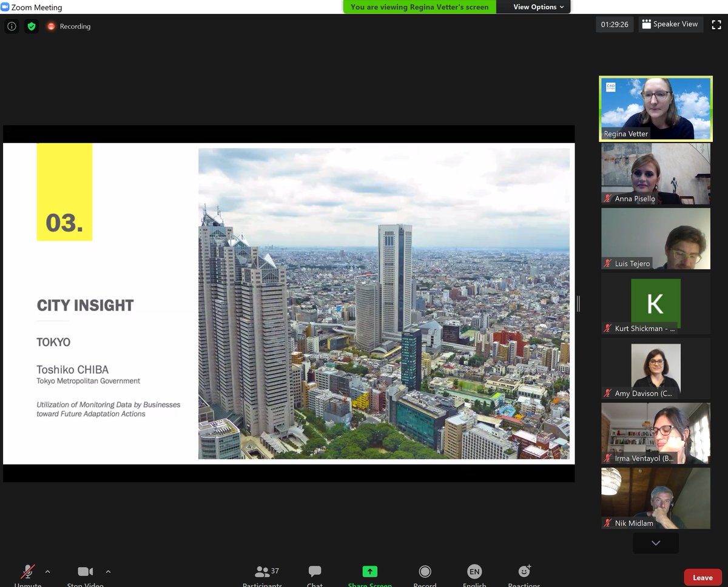Screen dimensions: 728x587
Task: Click the yellow 03. slide number block
Action: click(x=64, y=192)
